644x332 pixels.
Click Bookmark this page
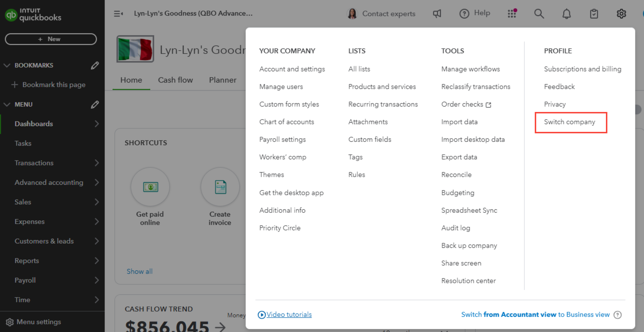coord(54,85)
